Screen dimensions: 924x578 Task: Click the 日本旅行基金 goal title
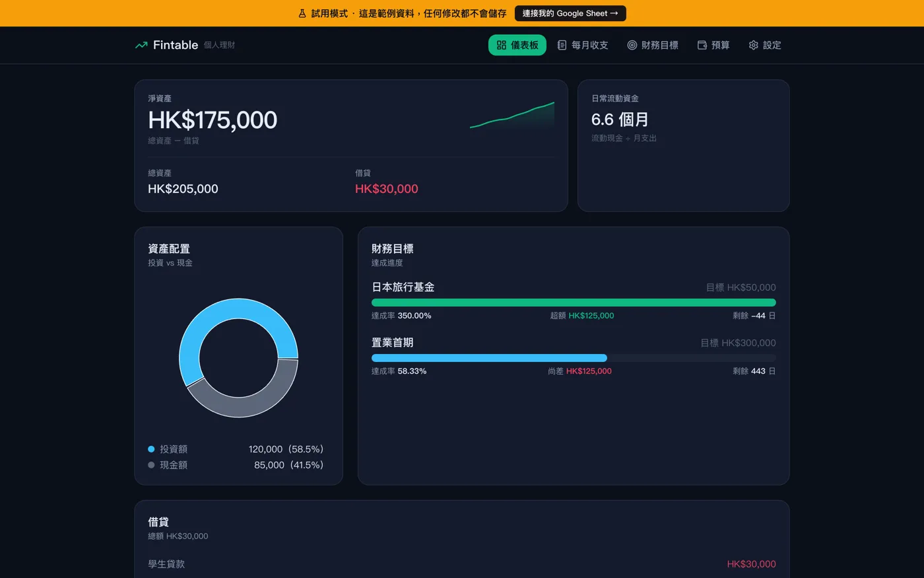(403, 287)
